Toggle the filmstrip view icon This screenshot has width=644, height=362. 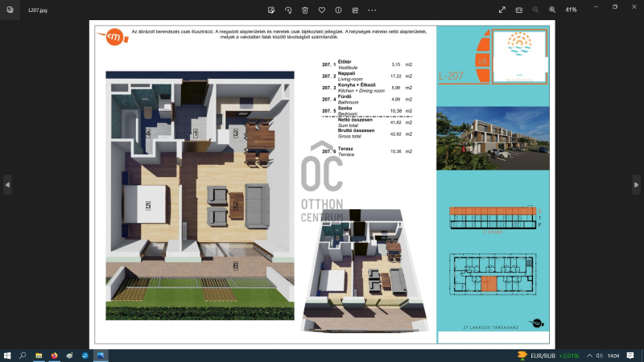pyautogui.click(x=519, y=10)
